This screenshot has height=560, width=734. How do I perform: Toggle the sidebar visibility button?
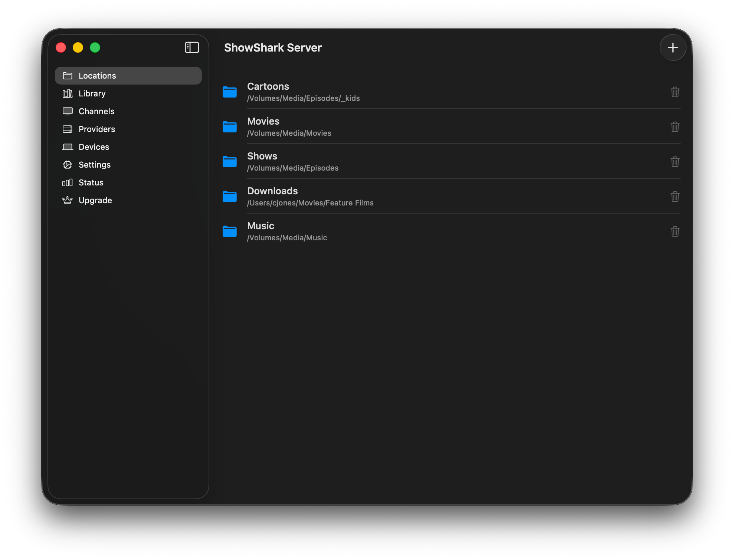pyautogui.click(x=192, y=47)
